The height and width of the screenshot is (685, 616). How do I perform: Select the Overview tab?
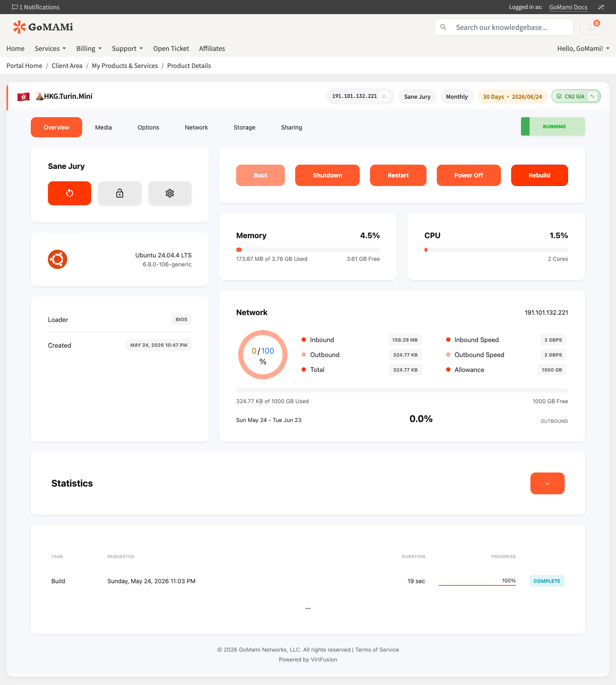coord(56,127)
